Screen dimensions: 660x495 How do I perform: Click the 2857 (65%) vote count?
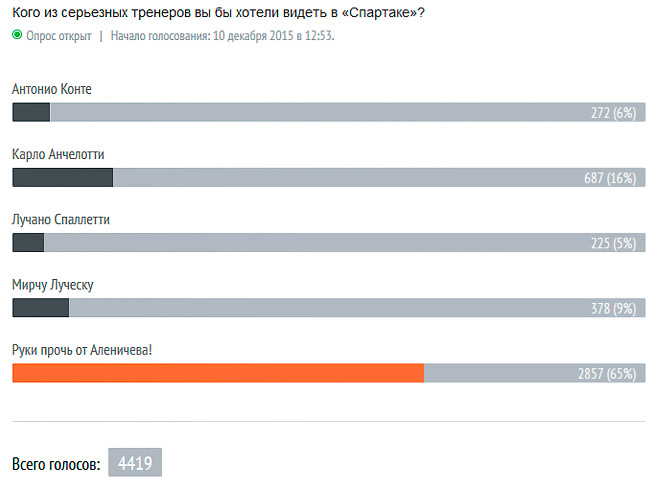click(x=607, y=374)
